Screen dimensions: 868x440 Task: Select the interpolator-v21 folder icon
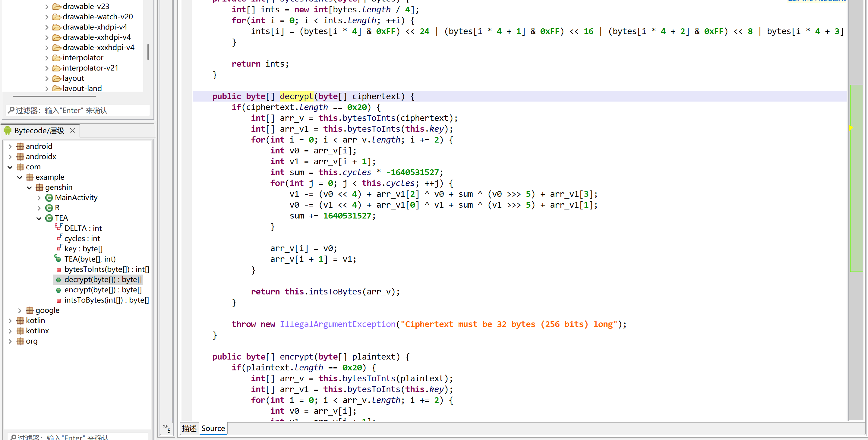(x=57, y=68)
